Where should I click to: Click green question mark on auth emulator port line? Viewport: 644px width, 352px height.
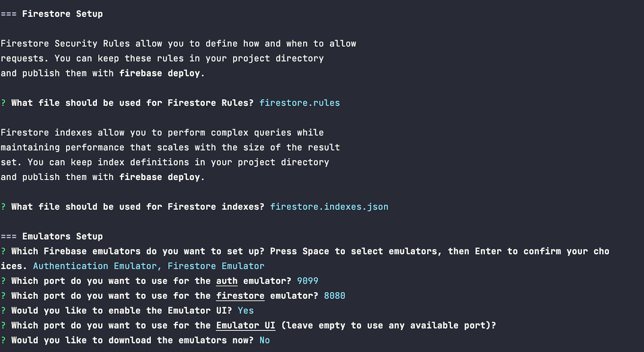pyautogui.click(x=3, y=281)
